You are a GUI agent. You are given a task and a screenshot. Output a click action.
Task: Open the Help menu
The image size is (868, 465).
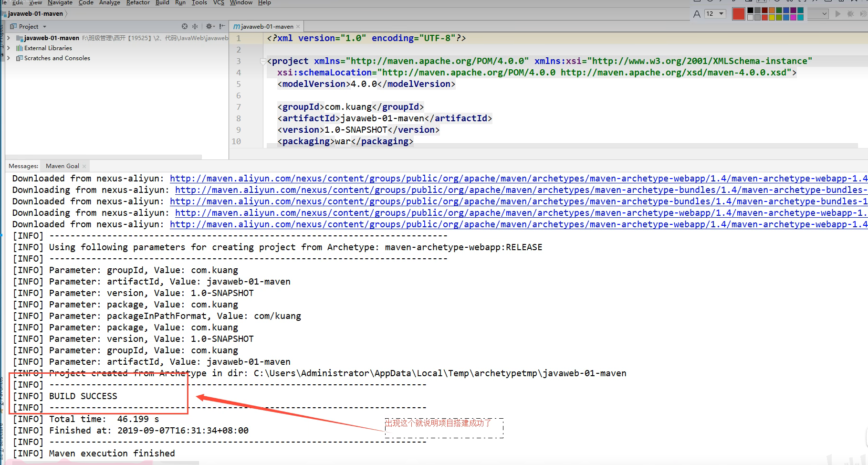[x=264, y=2]
